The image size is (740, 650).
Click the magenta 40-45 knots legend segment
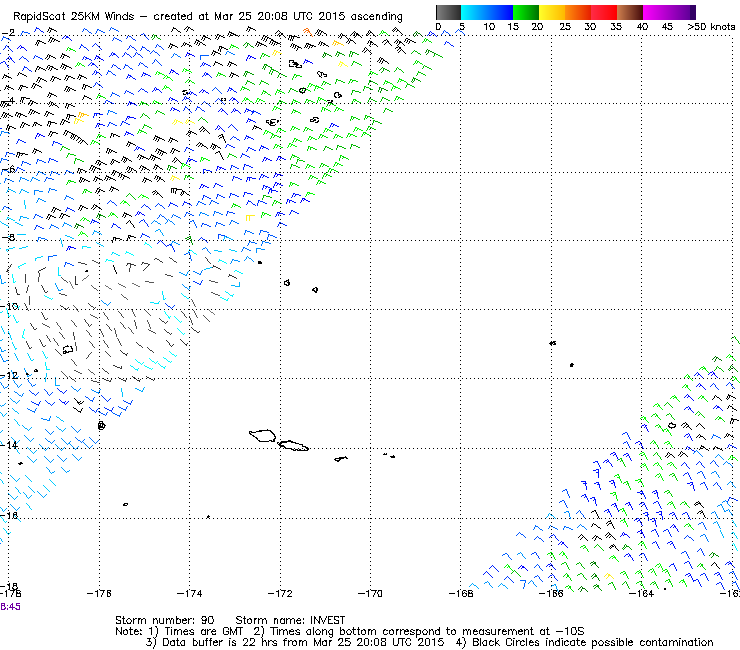point(656,12)
